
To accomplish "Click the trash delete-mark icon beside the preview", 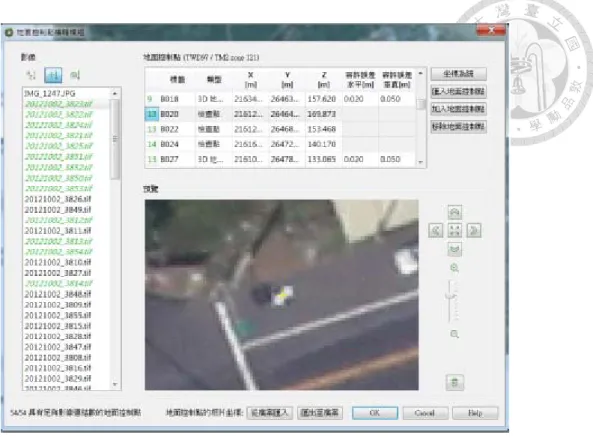I will coord(455,382).
